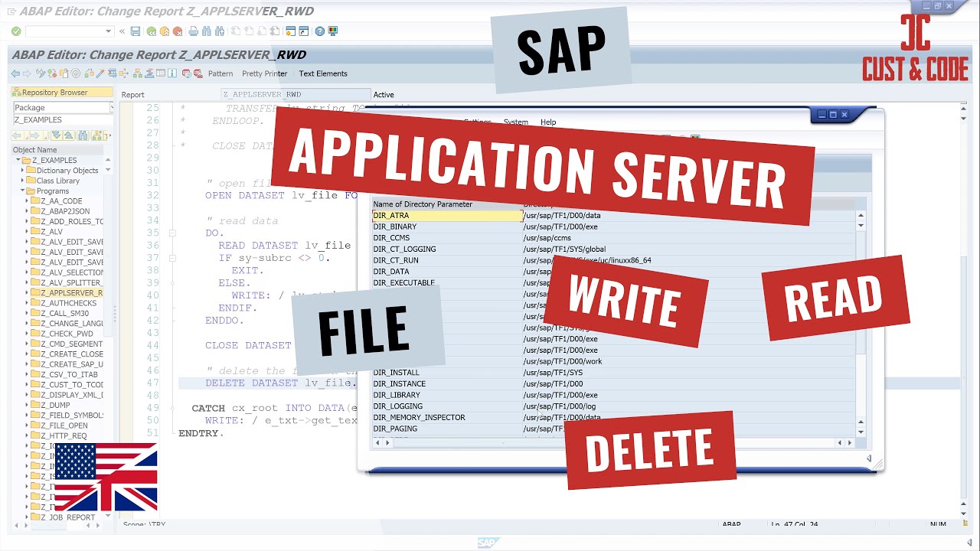Click the Set External Breakpoint icon
The image size is (980, 551).
(x=198, y=73)
